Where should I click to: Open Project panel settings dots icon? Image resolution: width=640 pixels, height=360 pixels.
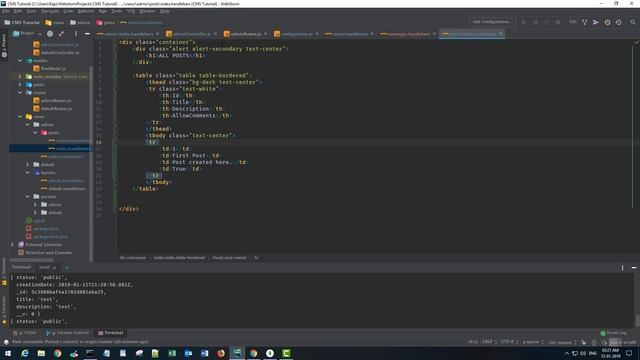click(x=76, y=33)
